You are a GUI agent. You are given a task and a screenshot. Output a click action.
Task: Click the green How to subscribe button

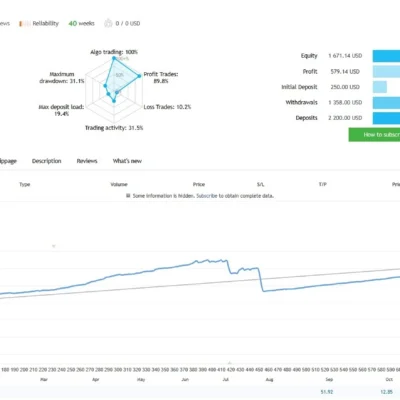374,135
